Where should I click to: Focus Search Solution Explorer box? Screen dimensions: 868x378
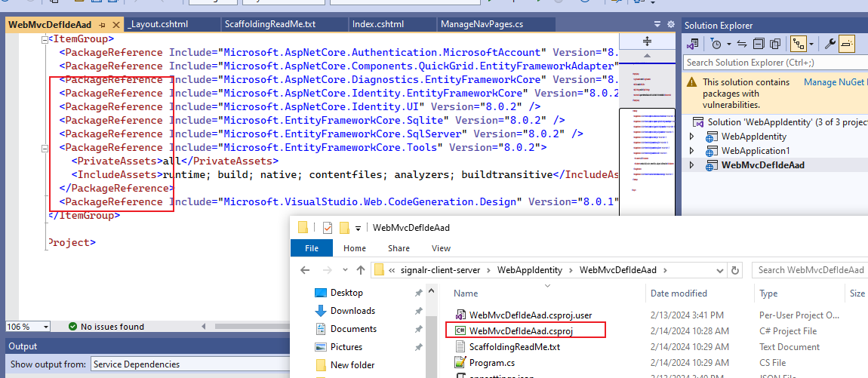click(x=776, y=62)
